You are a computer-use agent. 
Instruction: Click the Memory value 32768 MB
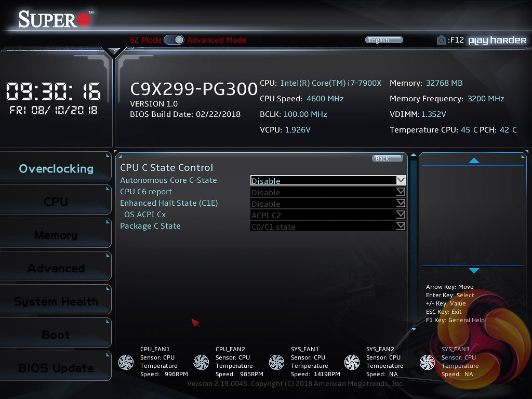coord(444,83)
